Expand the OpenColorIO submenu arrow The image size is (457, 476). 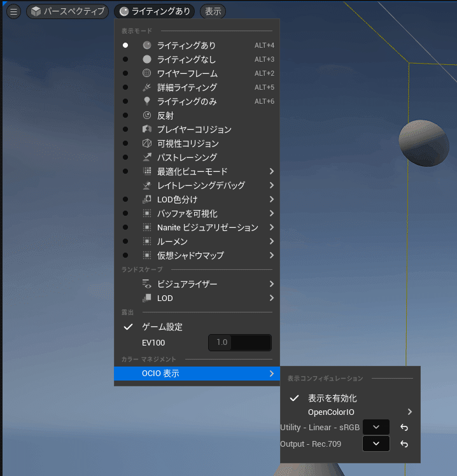point(410,412)
